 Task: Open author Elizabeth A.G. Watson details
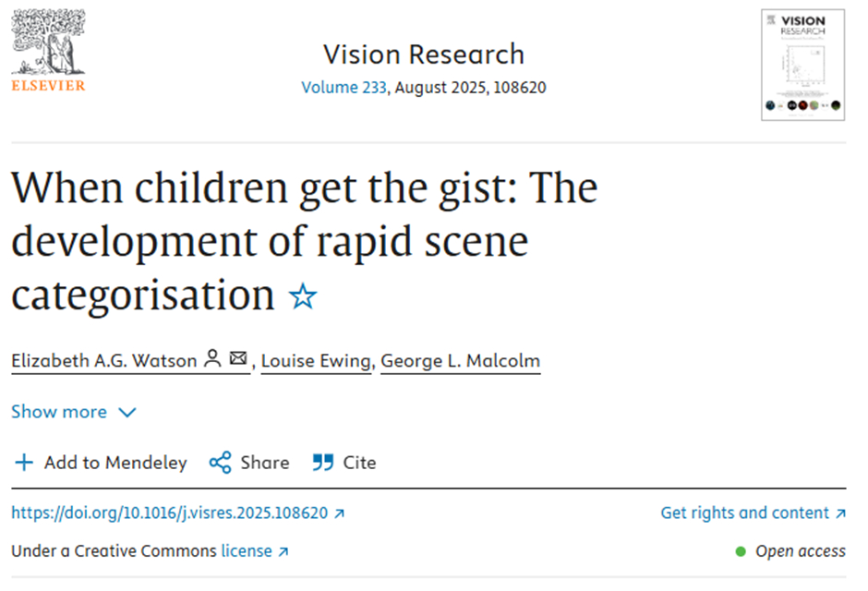(103, 360)
